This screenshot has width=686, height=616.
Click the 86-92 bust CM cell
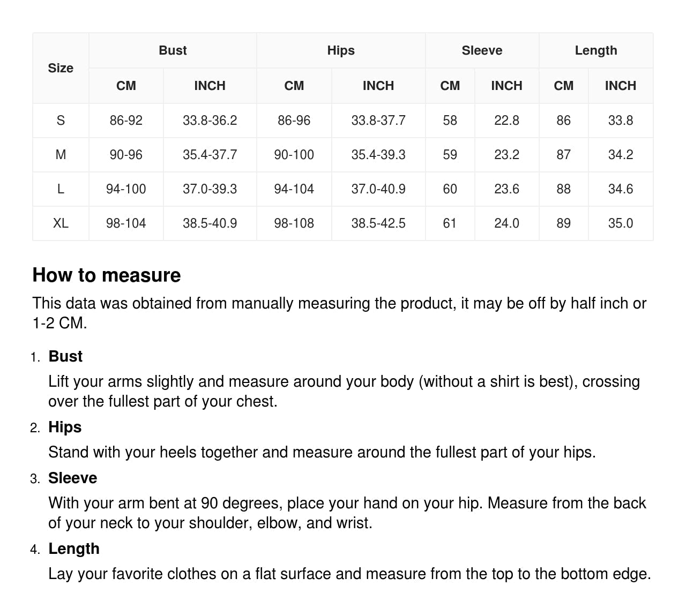(126, 121)
